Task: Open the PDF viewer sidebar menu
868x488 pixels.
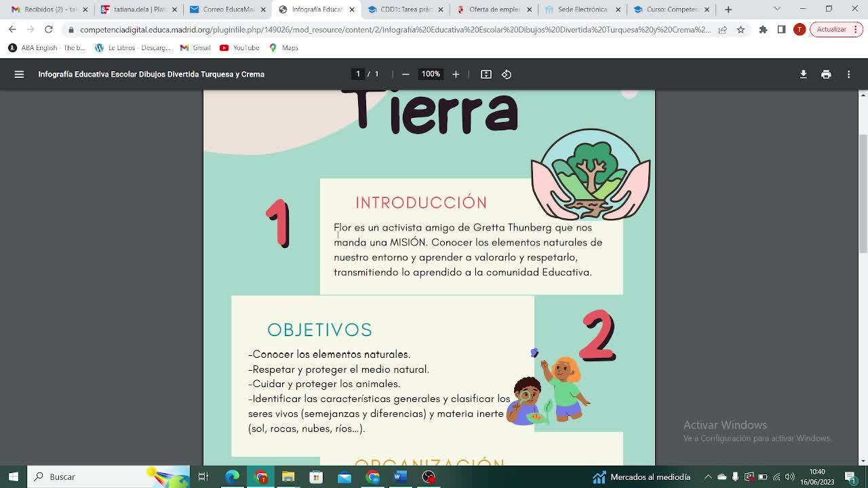Action: coord(19,75)
